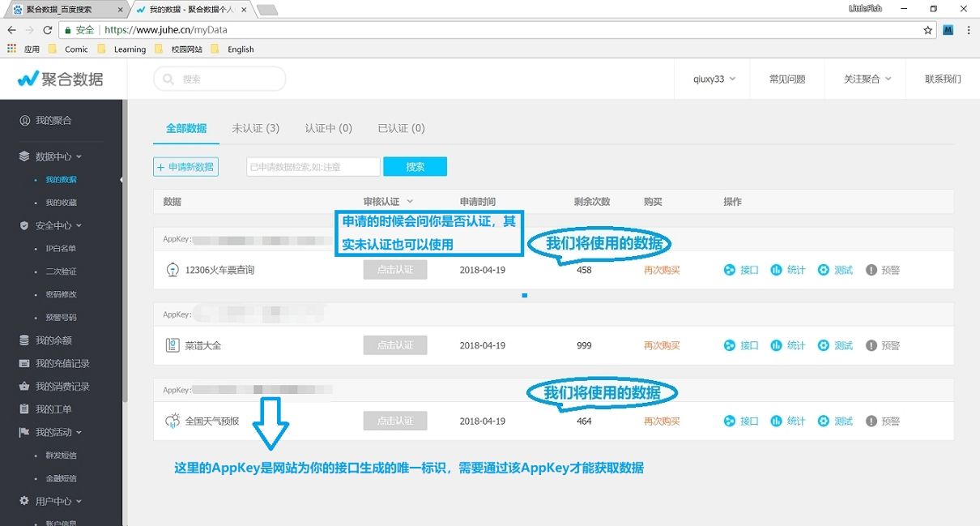Open browser menu with three dots
The image size is (980, 526).
pos(969,30)
